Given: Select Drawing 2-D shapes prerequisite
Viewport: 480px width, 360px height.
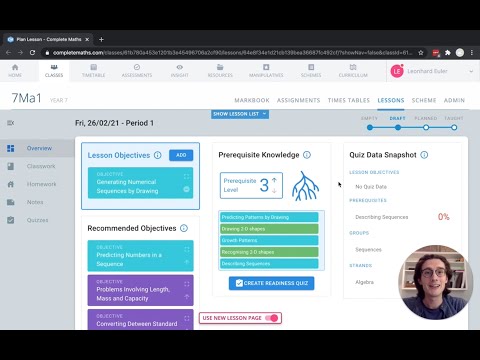Looking at the screenshot, I should point(269,229).
